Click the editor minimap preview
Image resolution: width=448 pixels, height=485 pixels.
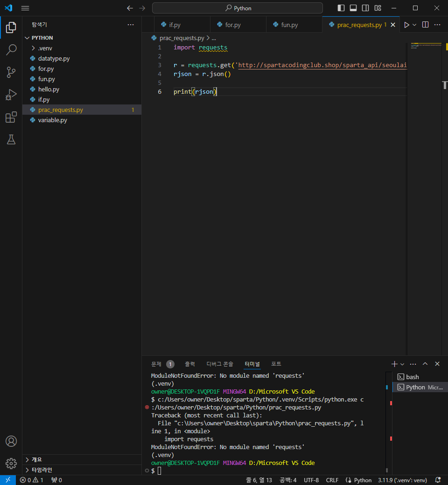click(426, 46)
